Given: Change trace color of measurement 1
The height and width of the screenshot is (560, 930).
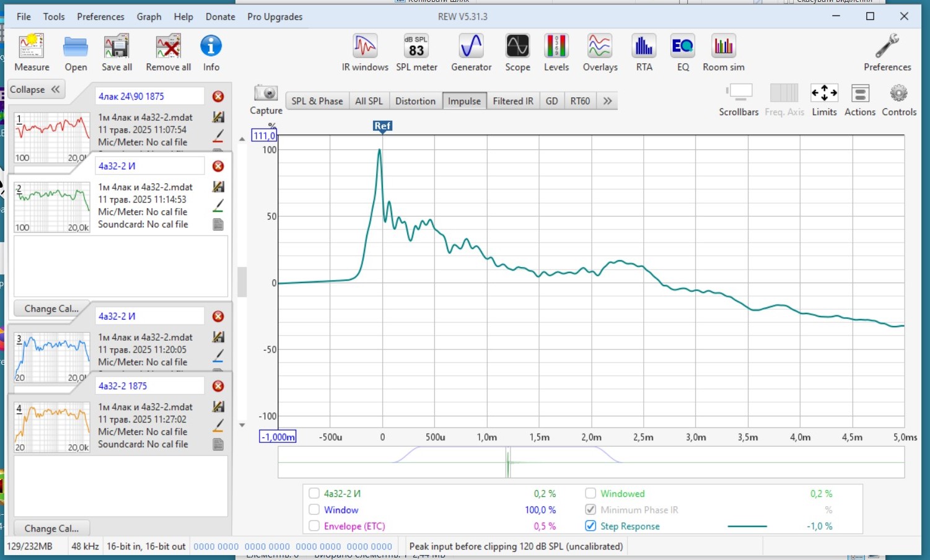Looking at the screenshot, I should pos(218,136).
